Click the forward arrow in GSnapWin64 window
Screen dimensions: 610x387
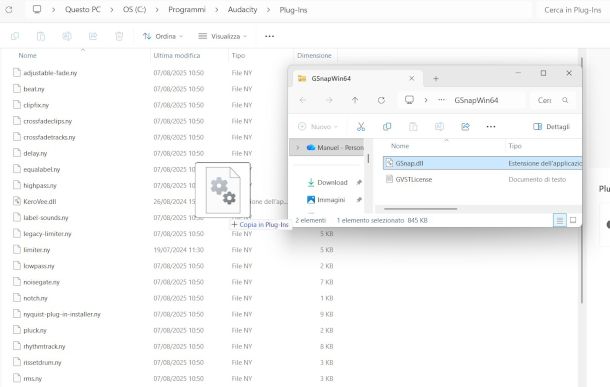pos(329,100)
